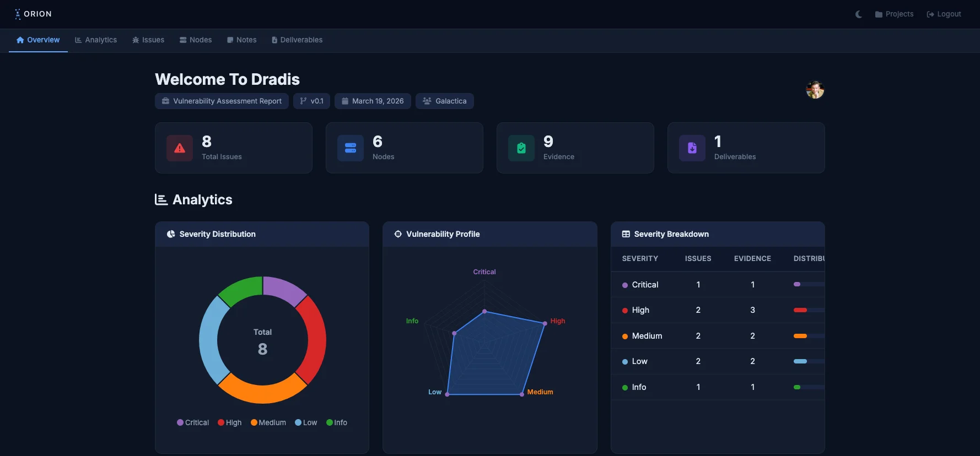The width and height of the screenshot is (980, 456).
Task: Click the purple Deliverables file icon
Action: click(692, 148)
